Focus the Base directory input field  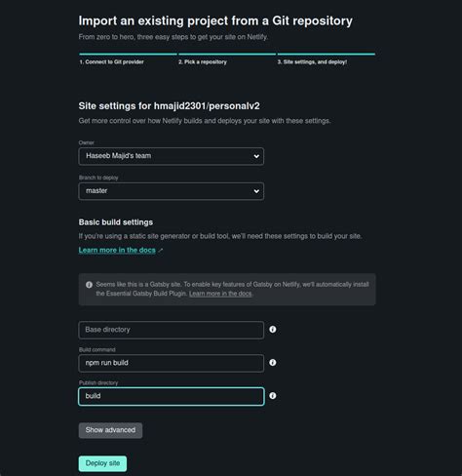pyautogui.click(x=172, y=330)
